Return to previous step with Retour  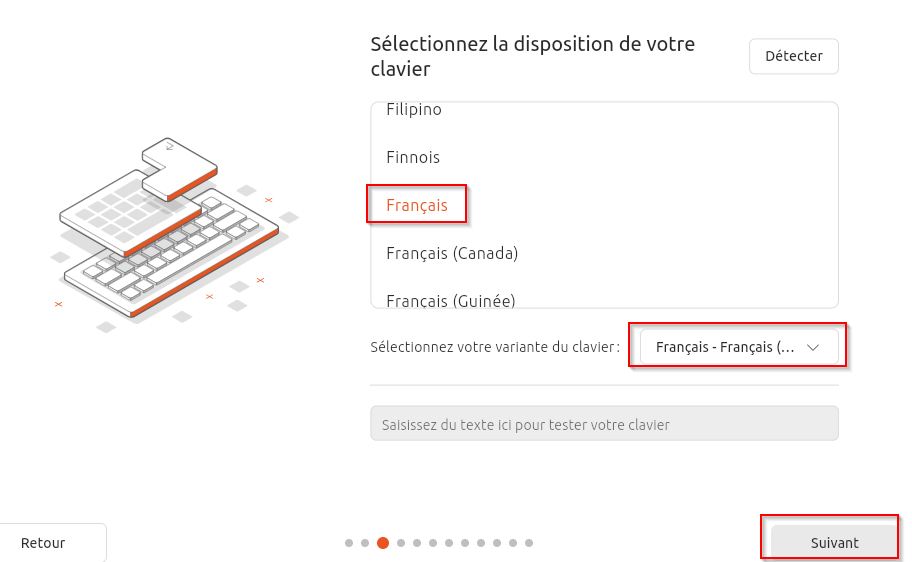43,543
